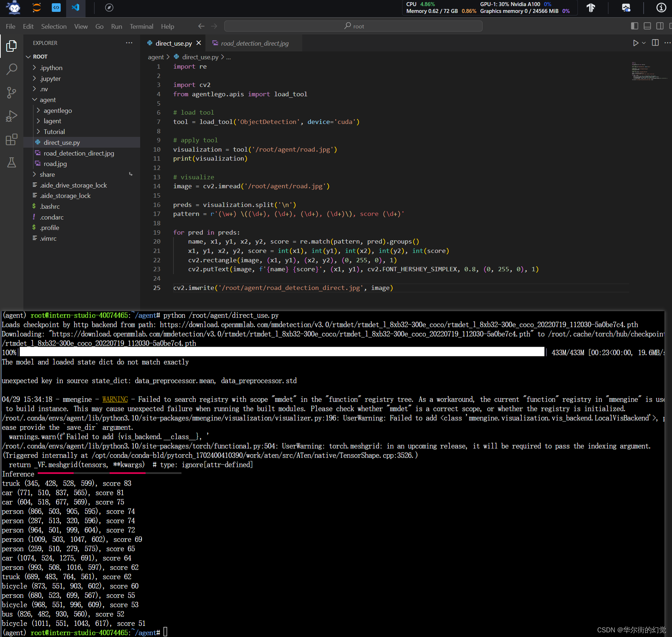Click line number 25 in gutter
This screenshot has height=637, width=672.
tap(157, 287)
